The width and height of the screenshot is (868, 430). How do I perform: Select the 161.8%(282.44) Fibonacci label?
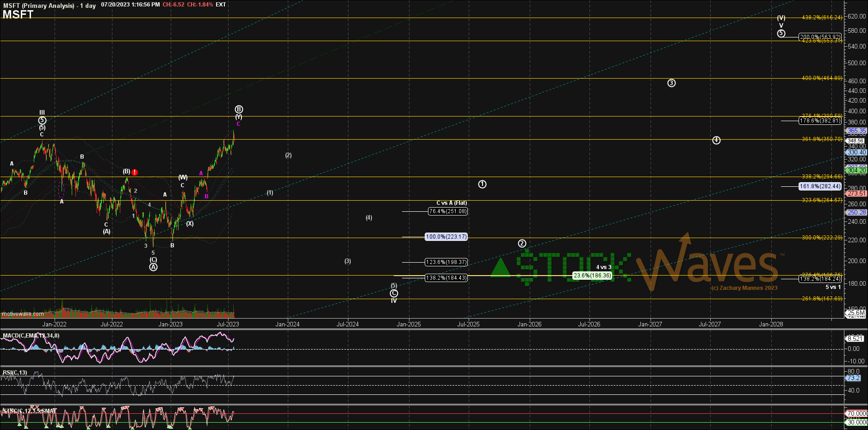pyautogui.click(x=820, y=186)
